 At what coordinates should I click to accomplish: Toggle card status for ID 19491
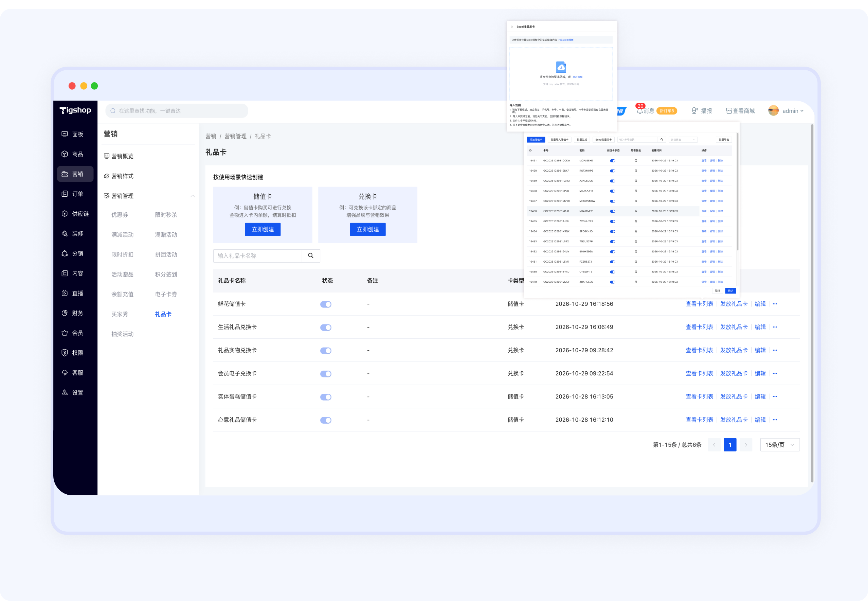click(x=612, y=161)
